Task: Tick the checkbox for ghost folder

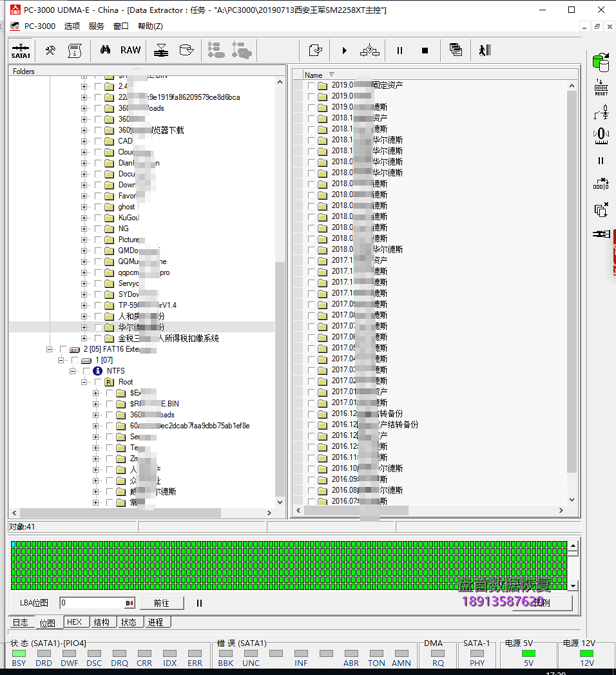Action: (x=98, y=207)
